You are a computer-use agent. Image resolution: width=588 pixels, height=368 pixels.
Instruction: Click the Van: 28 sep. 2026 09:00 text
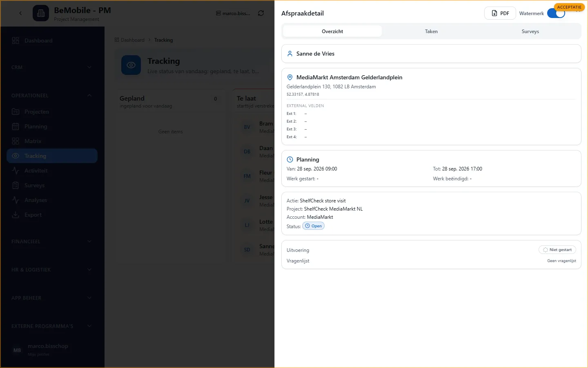pos(312,169)
